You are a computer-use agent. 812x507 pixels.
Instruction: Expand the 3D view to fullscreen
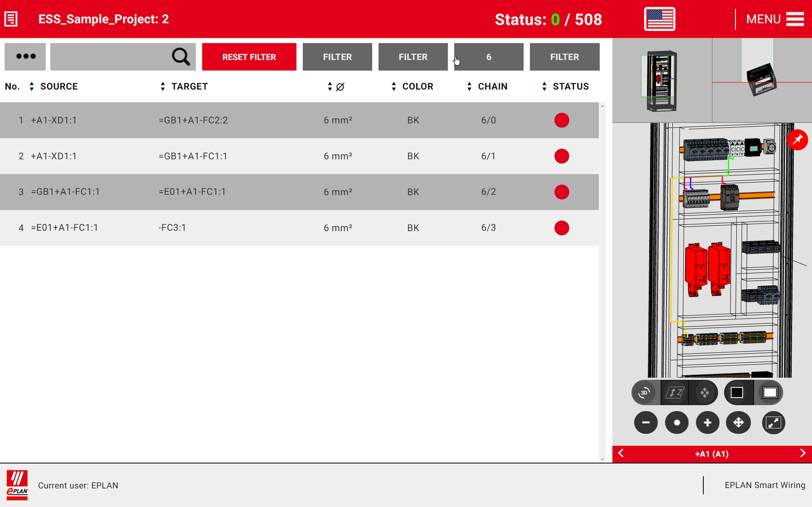[773, 423]
